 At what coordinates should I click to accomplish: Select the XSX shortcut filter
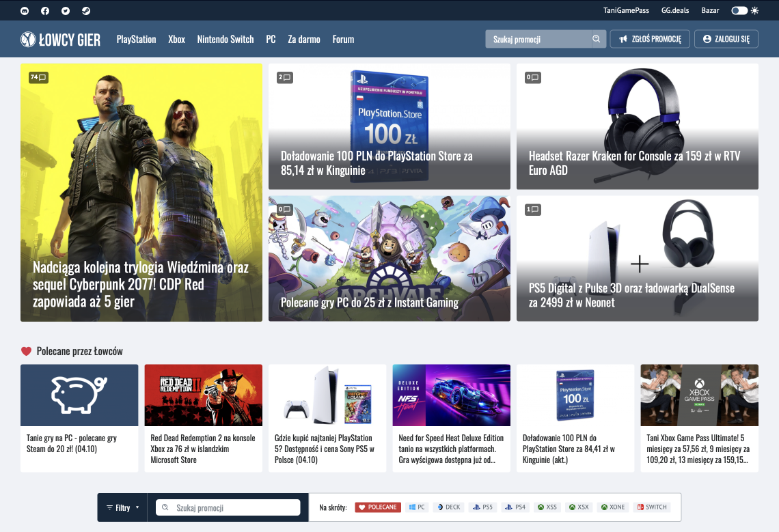pyautogui.click(x=579, y=507)
